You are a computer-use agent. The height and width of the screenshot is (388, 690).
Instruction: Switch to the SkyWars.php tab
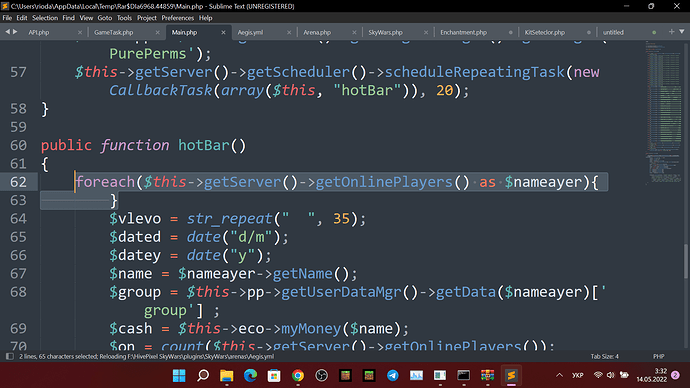pyautogui.click(x=385, y=32)
